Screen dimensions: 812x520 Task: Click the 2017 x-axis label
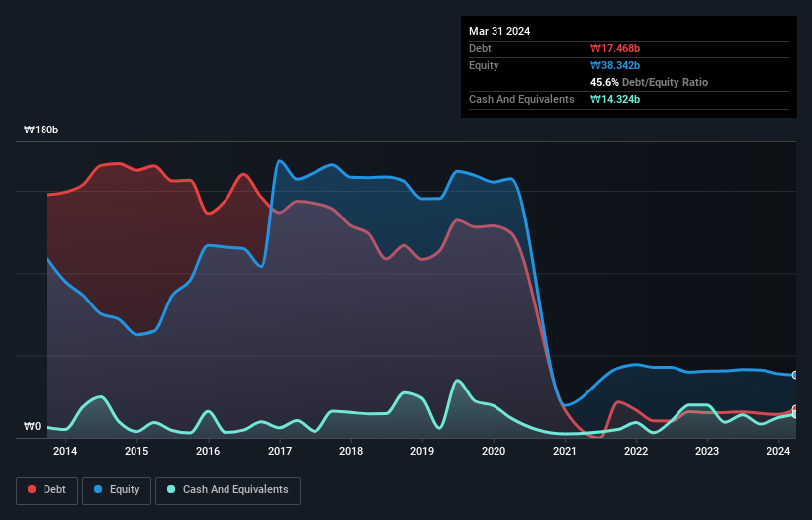pyautogui.click(x=280, y=451)
